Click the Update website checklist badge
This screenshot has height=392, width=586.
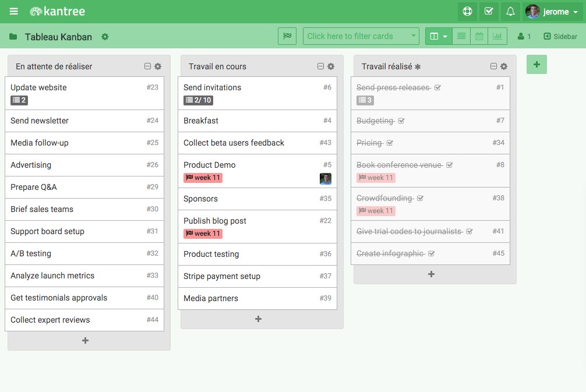pyautogui.click(x=19, y=100)
